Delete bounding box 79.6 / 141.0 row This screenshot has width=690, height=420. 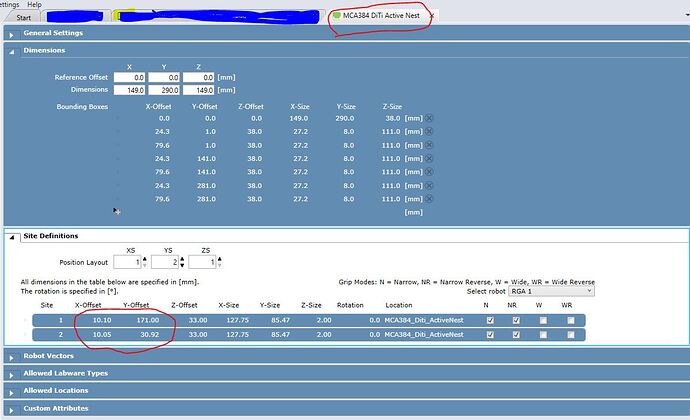coord(429,172)
